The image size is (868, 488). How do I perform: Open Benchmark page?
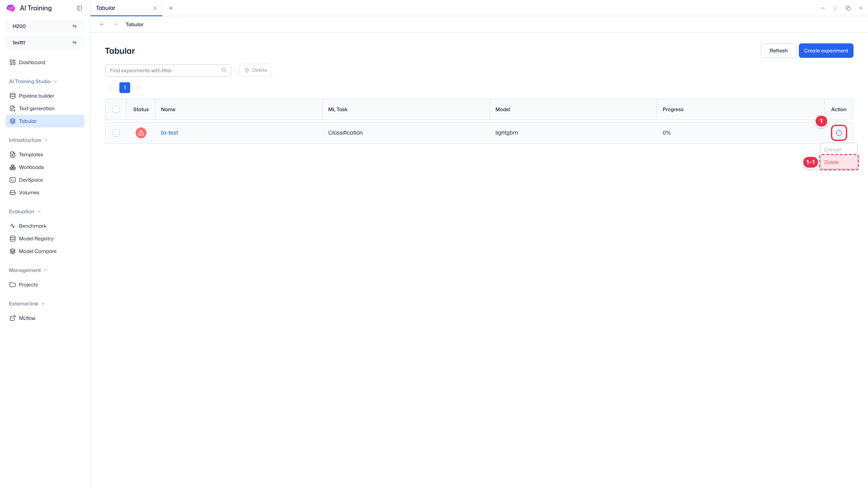[45, 226]
